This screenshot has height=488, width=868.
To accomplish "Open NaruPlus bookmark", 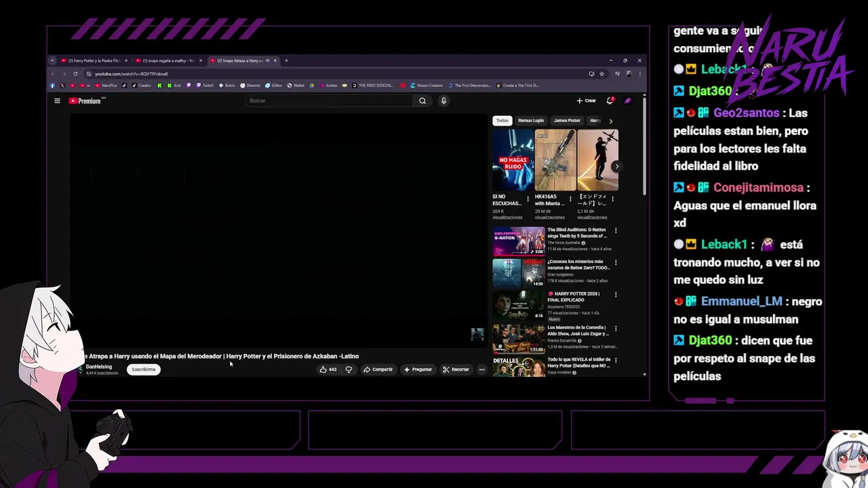I will tap(106, 85).
